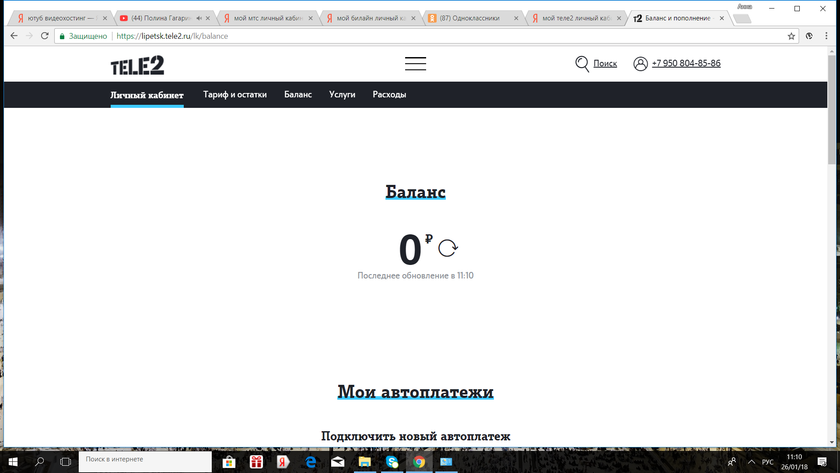Switch to the Одноклассники browser tab

click(470, 18)
